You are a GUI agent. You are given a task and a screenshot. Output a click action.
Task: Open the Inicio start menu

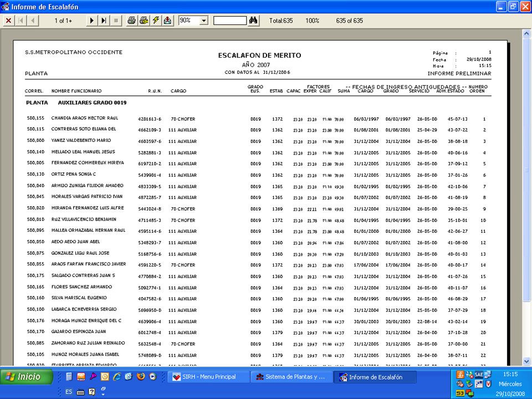click(x=27, y=377)
